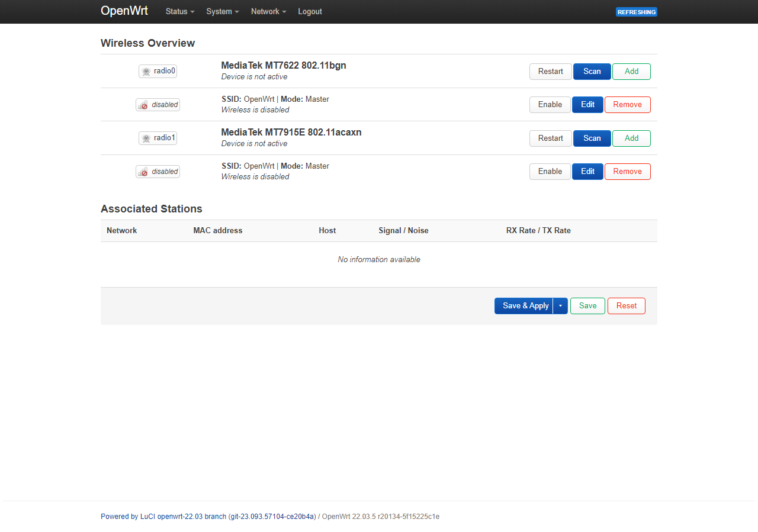This screenshot has width=758, height=532.
Task: Click the No information available text
Action: [x=379, y=260]
